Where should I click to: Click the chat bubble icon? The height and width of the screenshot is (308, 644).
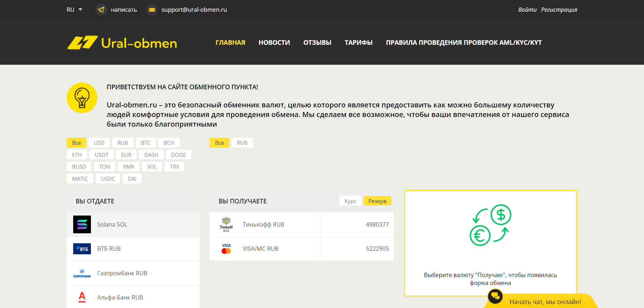[495, 296]
